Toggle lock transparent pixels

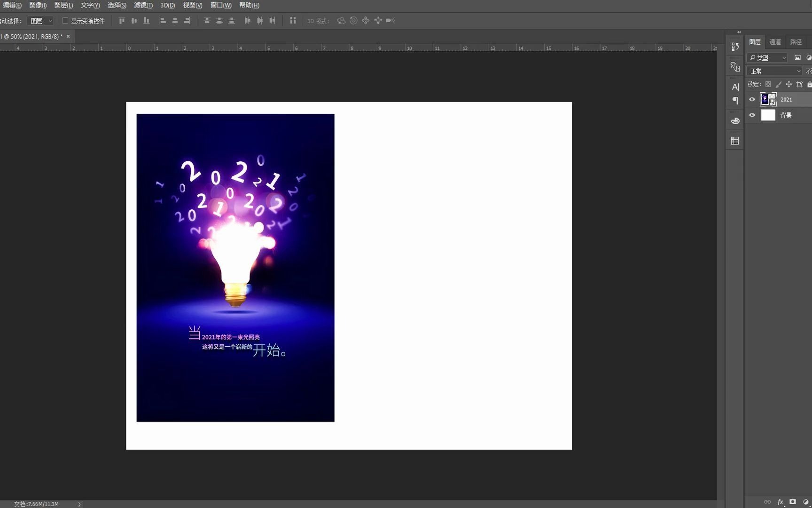pyautogui.click(x=768, y=84)
